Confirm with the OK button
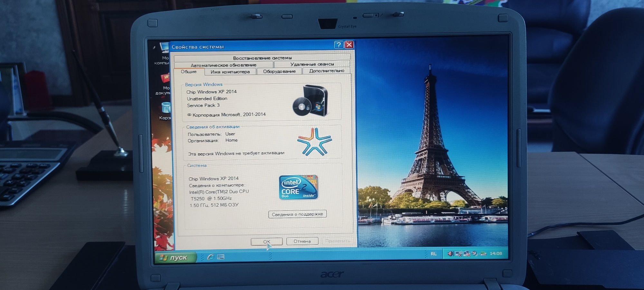644x290 pixels. coord(267,241)
